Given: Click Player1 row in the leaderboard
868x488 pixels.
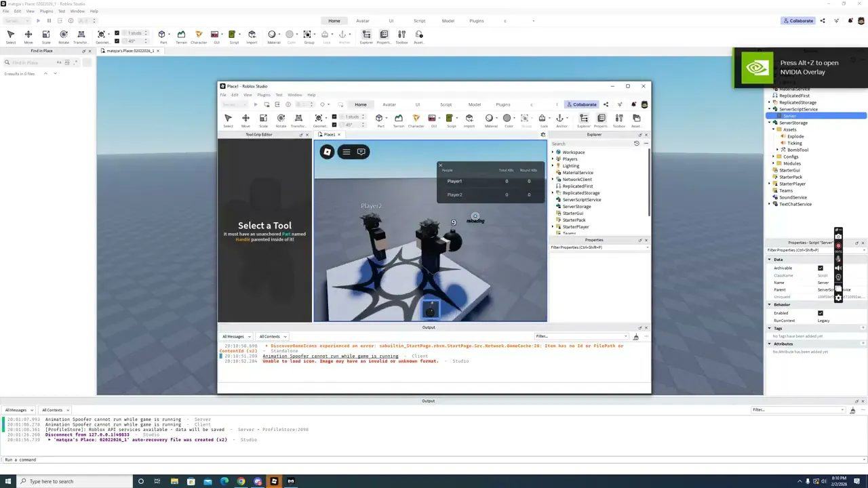Looking at the screenshot, I should pos(490,181).
